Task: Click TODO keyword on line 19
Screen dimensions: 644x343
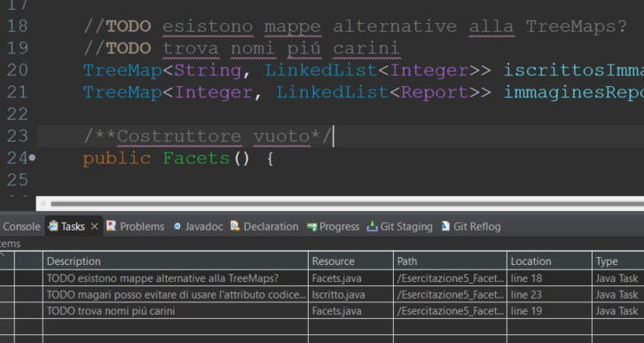Action: 129,49
